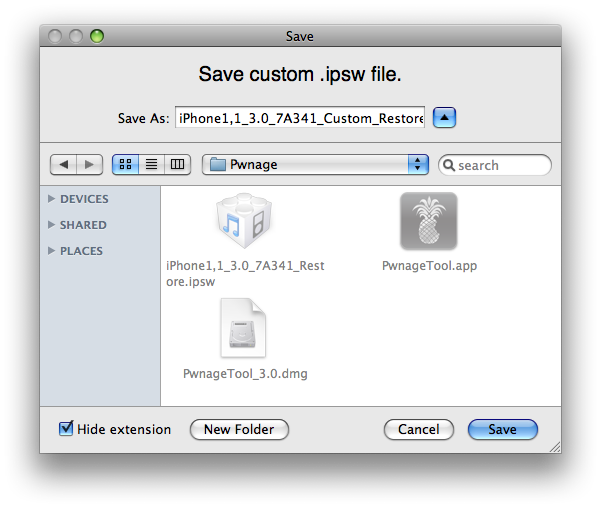Click the window resize grip corner
The image size is (601, 508).
554,446
